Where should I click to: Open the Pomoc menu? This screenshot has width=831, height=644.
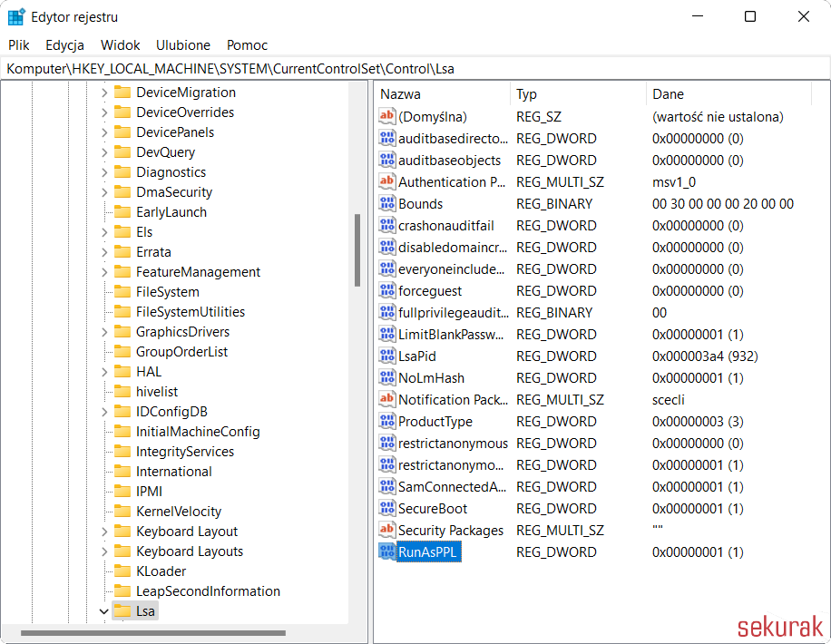coord(247,45)
